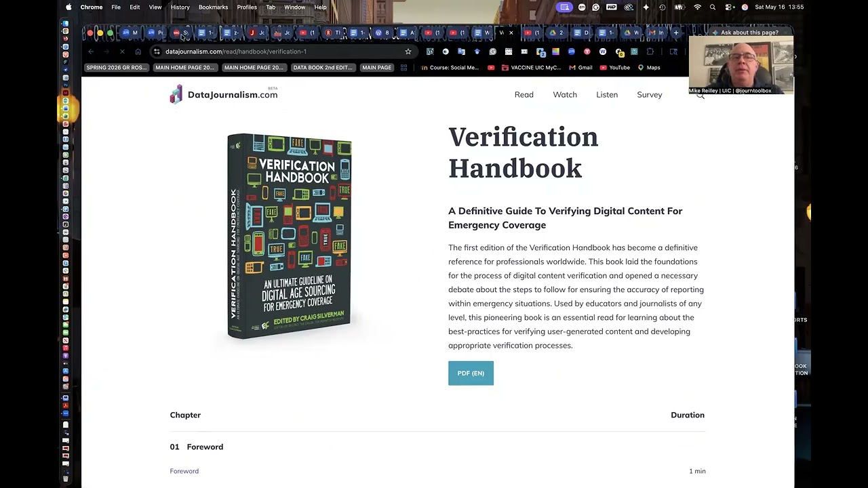This screenshot has height=488, width=868.
Task: Click the presenter webcam video thumbnail
Action: click(x=741, y=65)
